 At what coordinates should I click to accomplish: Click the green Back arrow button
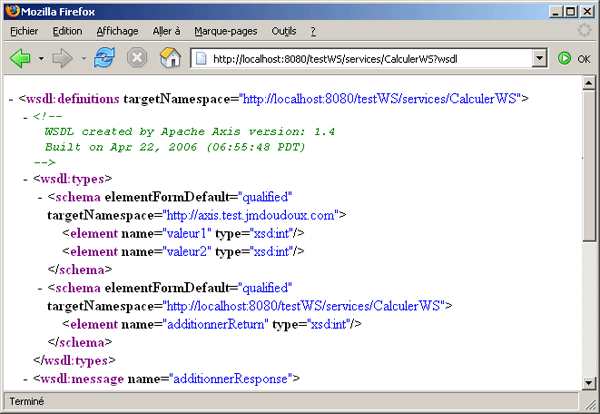(20, 58)
